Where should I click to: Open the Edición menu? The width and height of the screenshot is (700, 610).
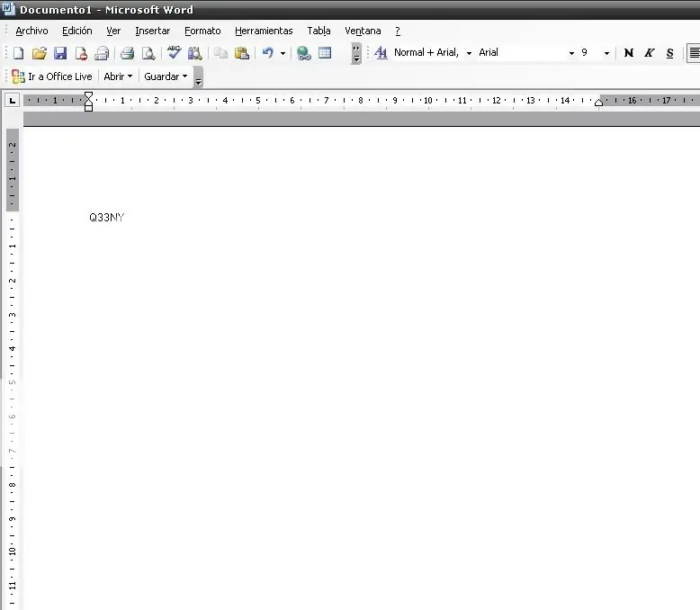coord(77,31)
